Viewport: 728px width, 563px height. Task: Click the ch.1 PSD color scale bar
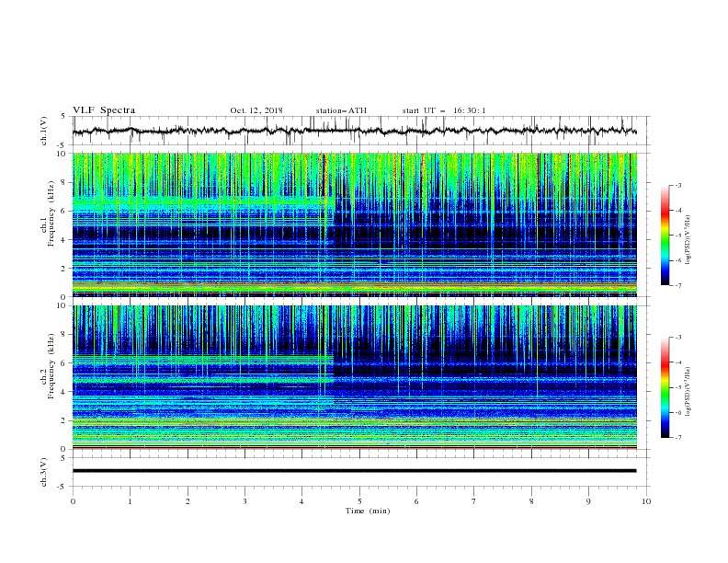pyautogui.click(x=665, y=235)
